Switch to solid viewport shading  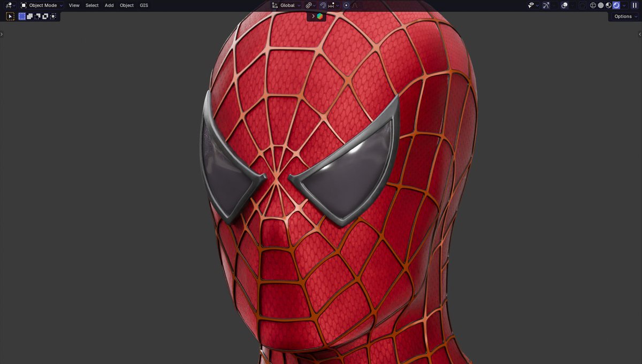pyautogui.click(x=601, y=5)
